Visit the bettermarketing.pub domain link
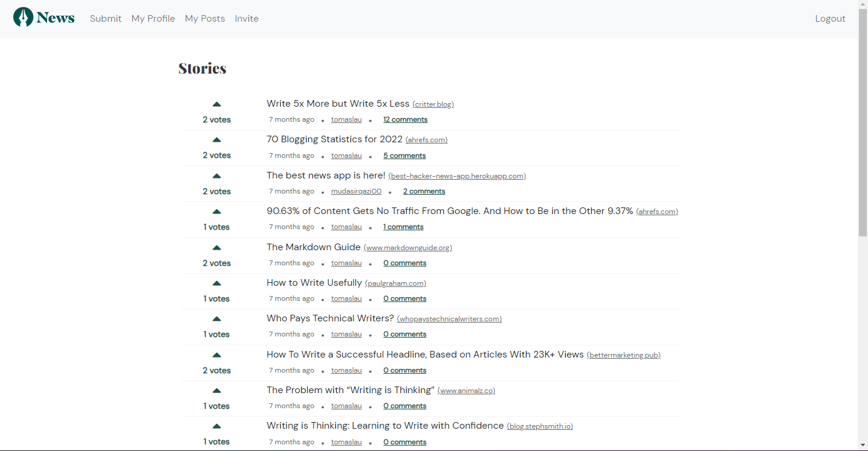Screen dimensions: 868x451 [624, 355]
